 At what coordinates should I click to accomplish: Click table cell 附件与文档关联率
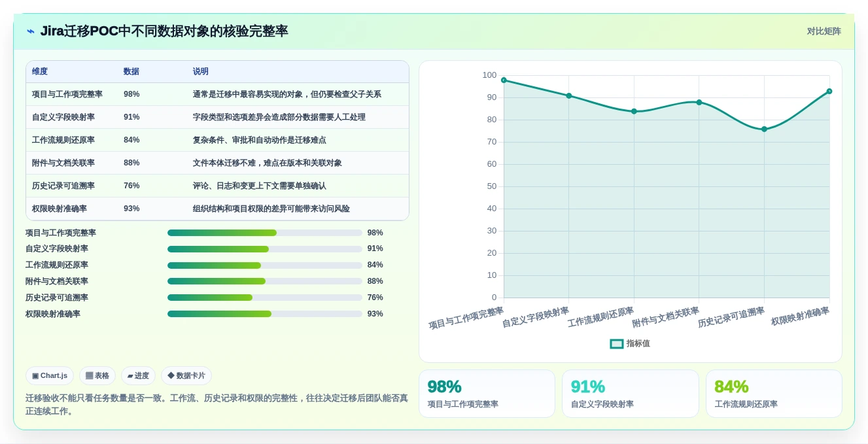point(63,163)
